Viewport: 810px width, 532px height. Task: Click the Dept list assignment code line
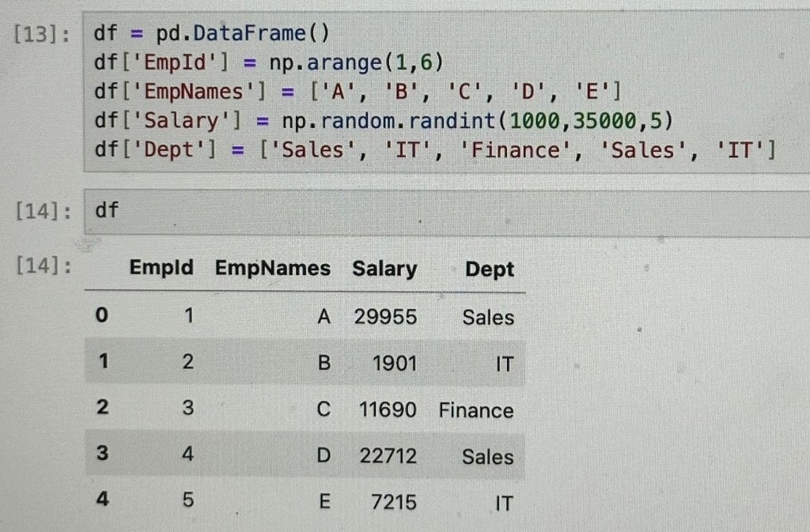click(x=434, y=149)
